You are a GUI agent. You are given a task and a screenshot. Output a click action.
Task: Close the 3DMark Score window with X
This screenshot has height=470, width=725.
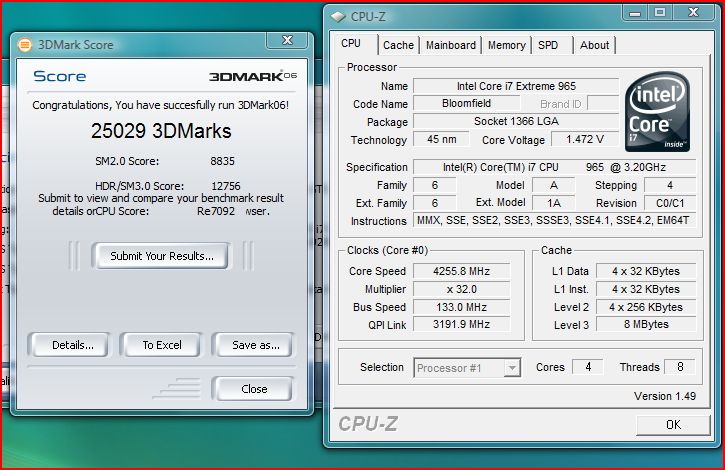(287, 40)
